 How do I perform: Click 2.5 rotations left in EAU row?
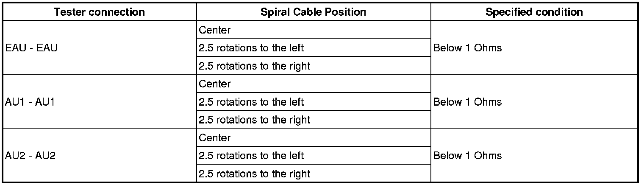(x=251, y=48)
